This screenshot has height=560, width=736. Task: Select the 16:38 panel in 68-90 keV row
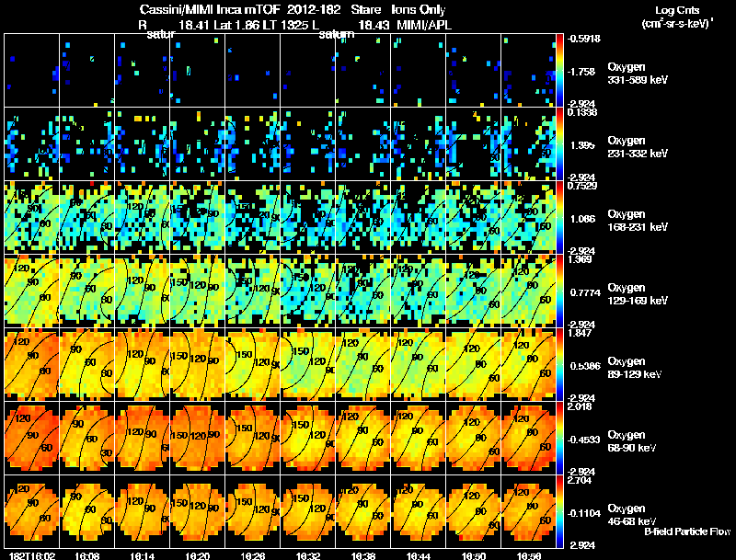point(363,438)
